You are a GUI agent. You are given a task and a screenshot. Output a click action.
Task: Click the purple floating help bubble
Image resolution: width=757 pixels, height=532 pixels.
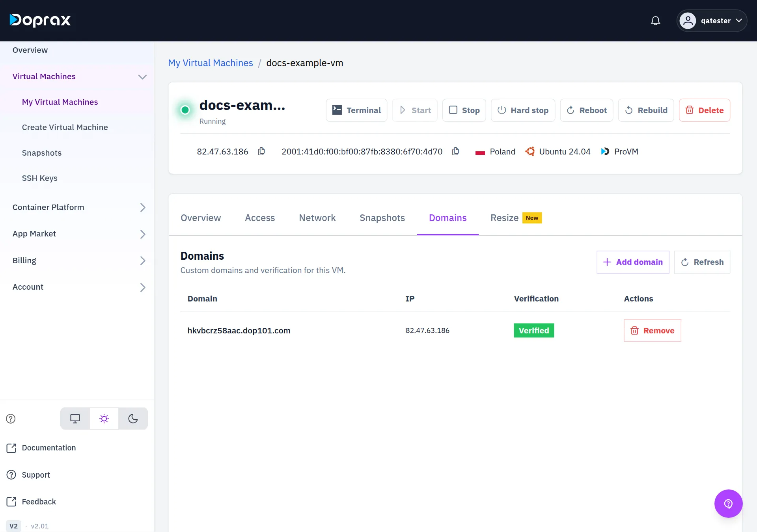click(728, 503)
